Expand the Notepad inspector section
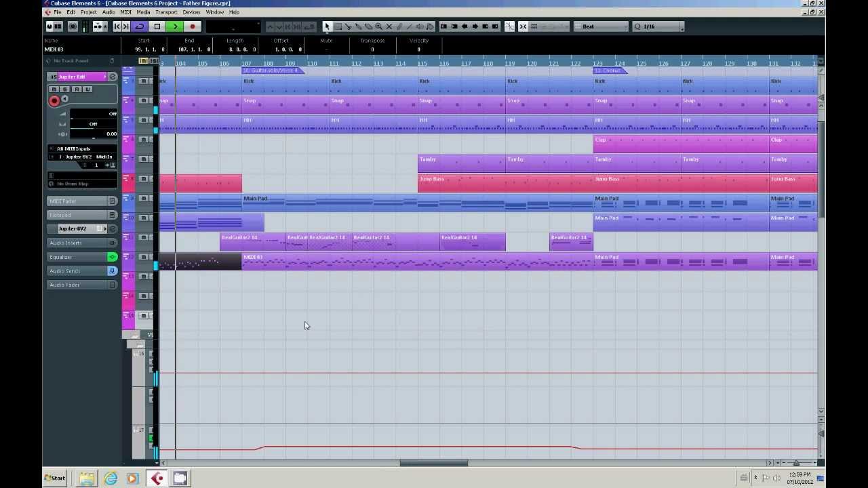The width and height of the screenshot is (868, 488). (82, 215)
